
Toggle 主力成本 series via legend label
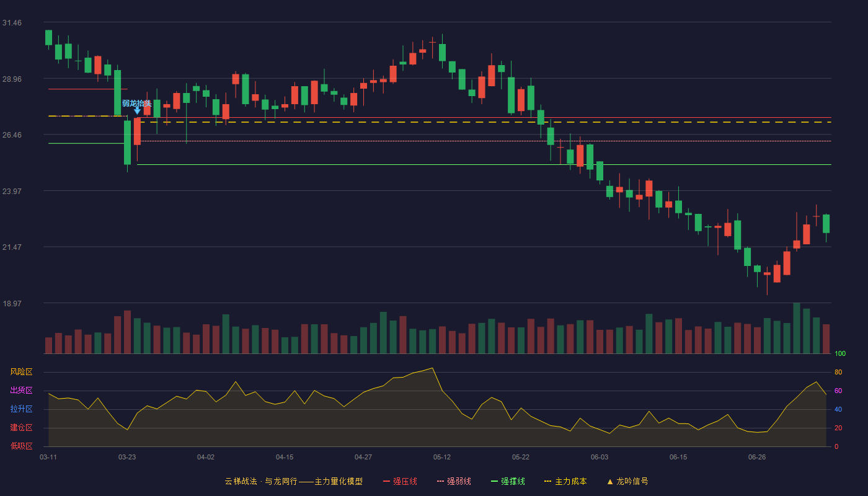coord(570,481)
